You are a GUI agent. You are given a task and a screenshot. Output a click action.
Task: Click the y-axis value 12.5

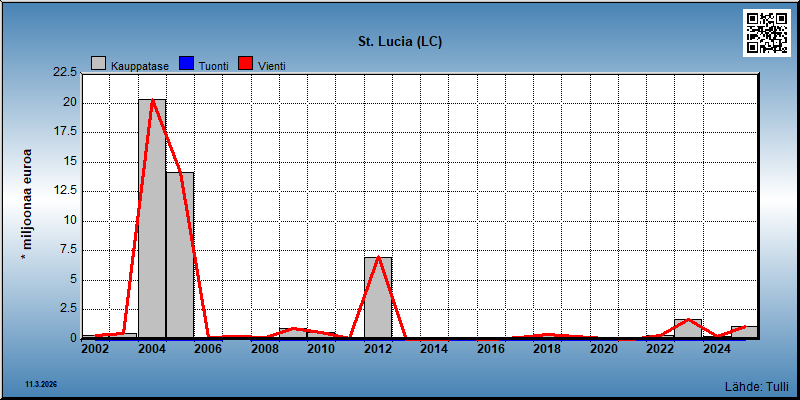point(65,190)
